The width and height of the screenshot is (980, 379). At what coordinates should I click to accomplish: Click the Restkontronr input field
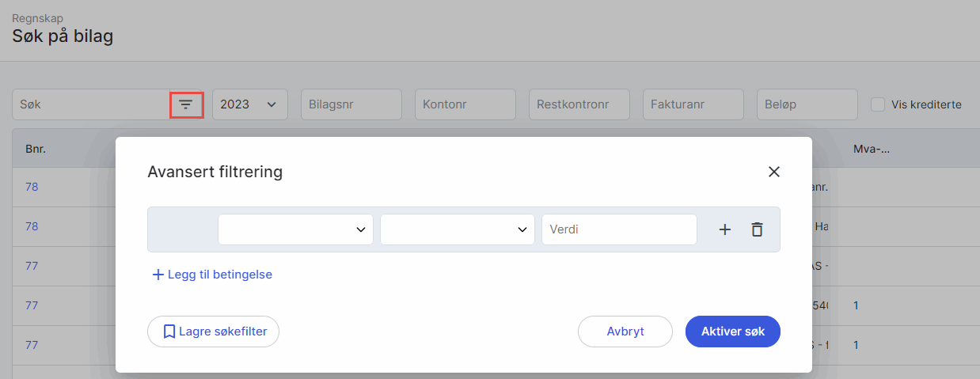(579, 104)
